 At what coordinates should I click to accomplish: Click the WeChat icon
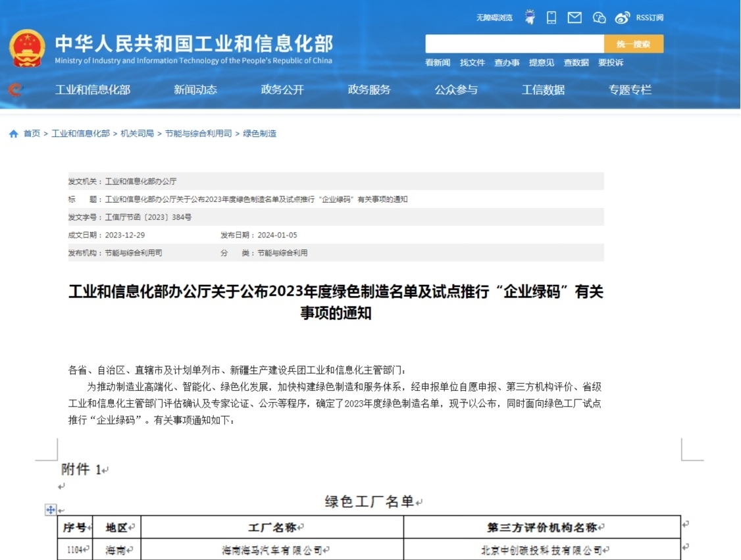(x=599, y=18)
